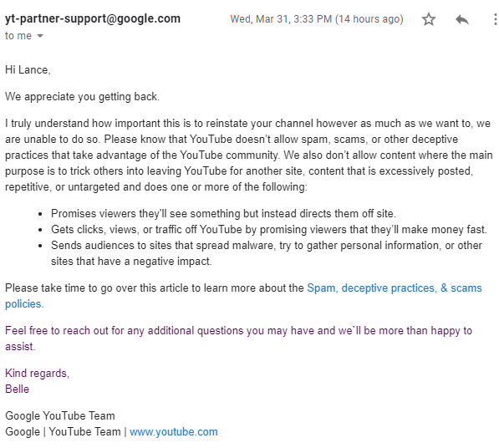Screen dimensions: 499x448
Task: Click 'Kind regards,' closing line
Action: (x=38, y=374)
